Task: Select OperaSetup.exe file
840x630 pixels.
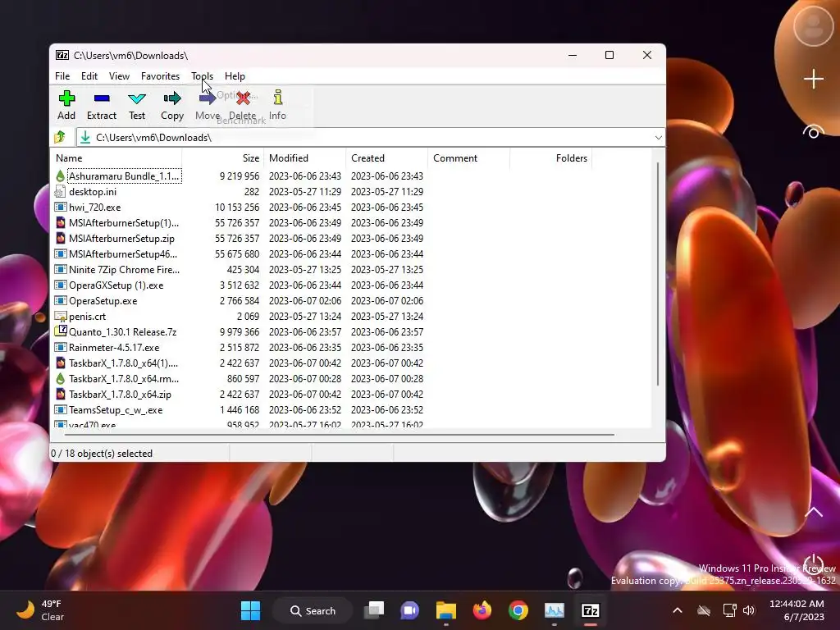Action: tap(103, 300)
